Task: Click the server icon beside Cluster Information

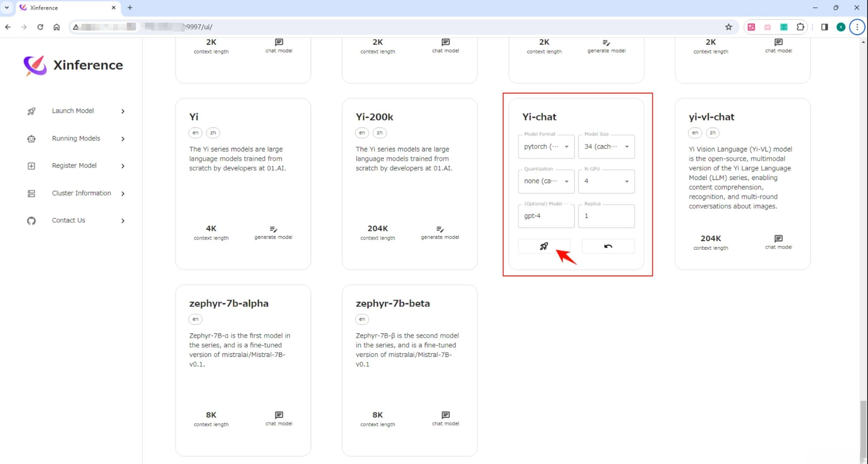Action: (31, 193)
